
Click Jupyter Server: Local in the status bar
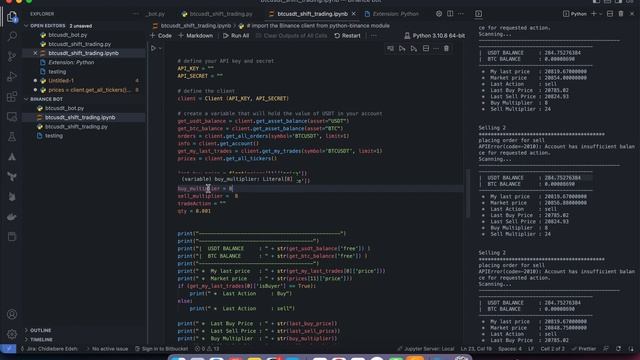(425, 349)
